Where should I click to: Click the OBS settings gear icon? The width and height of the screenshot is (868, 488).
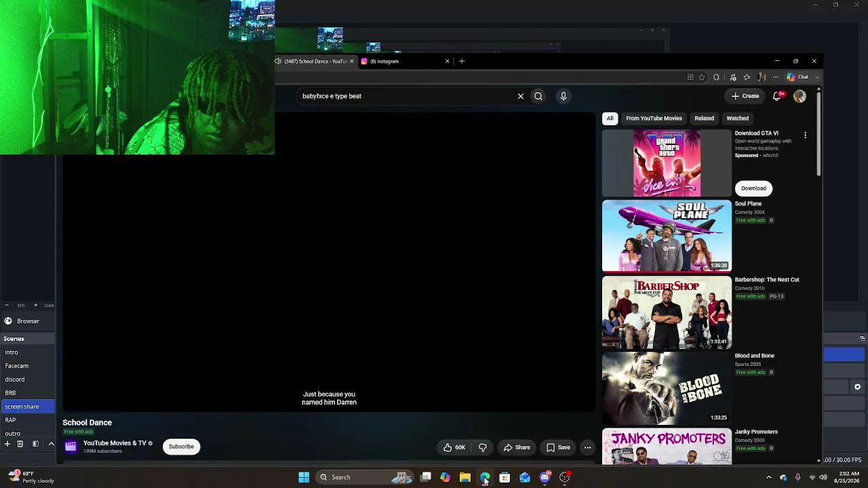[857, 387]
